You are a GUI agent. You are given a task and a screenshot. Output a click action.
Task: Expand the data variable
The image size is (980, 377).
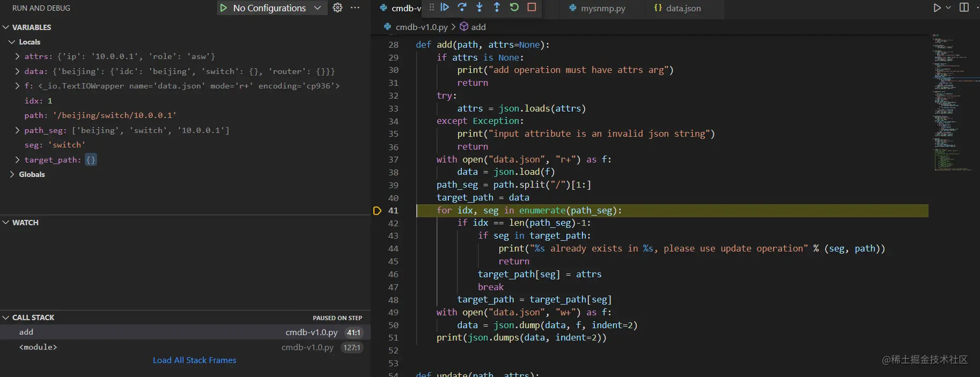(18, 71)
